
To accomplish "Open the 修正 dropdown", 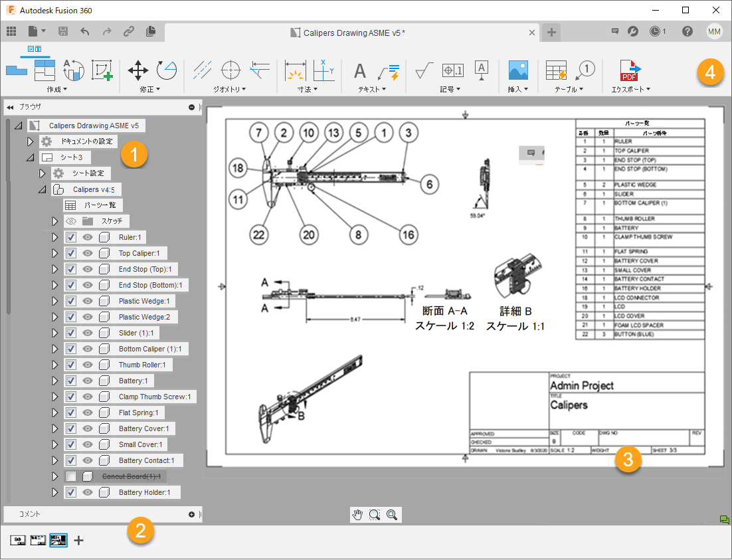I will coord(150,89).
